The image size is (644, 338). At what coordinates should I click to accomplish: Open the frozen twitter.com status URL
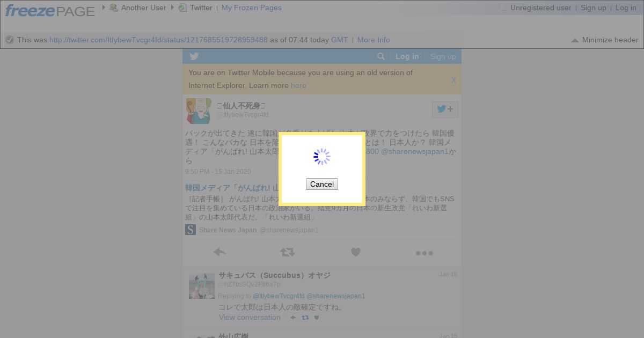[158, 40]
